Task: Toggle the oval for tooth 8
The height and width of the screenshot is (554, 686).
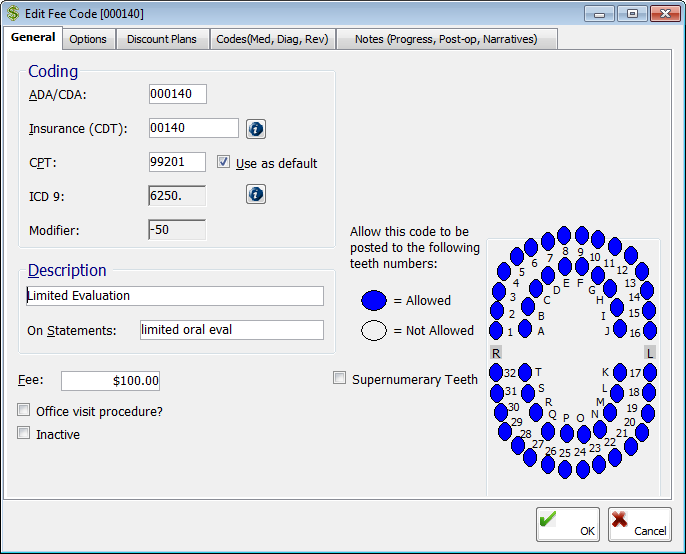Action: (564, 235)
